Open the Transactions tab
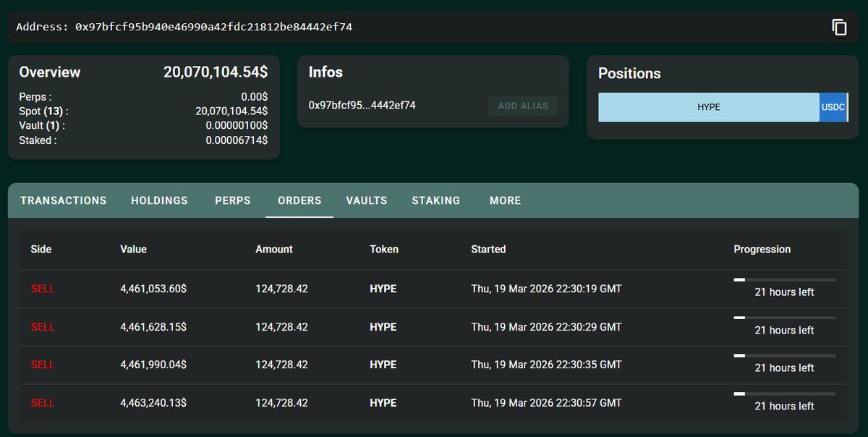Viewport: 868px width, 437px height. [x=64, y=200]
